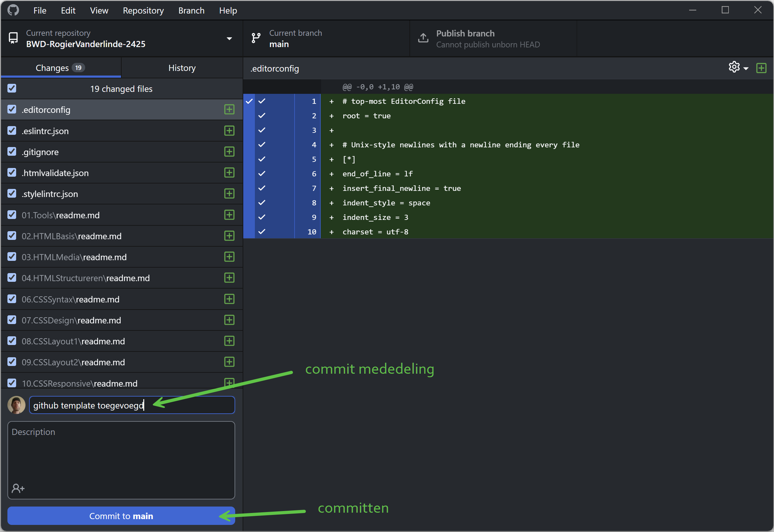Click the added status icon for .gitignore
Viewport: 774px width, 532px height.
229,152
